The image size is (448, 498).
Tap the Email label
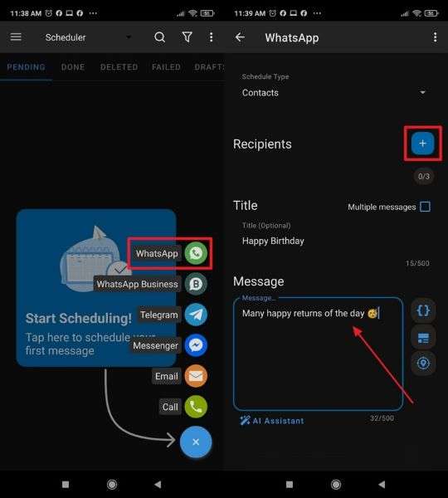click(x=167, y=376)
